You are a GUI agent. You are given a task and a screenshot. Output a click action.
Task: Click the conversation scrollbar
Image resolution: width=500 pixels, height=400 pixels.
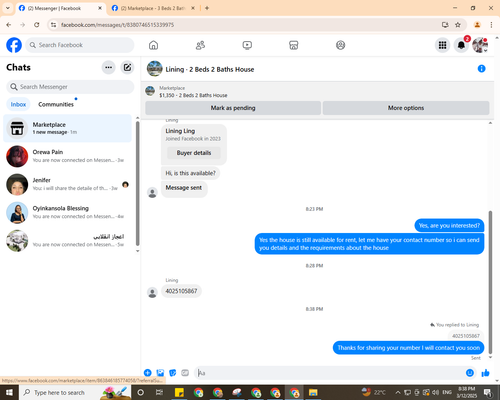click(x=490, y=282)
